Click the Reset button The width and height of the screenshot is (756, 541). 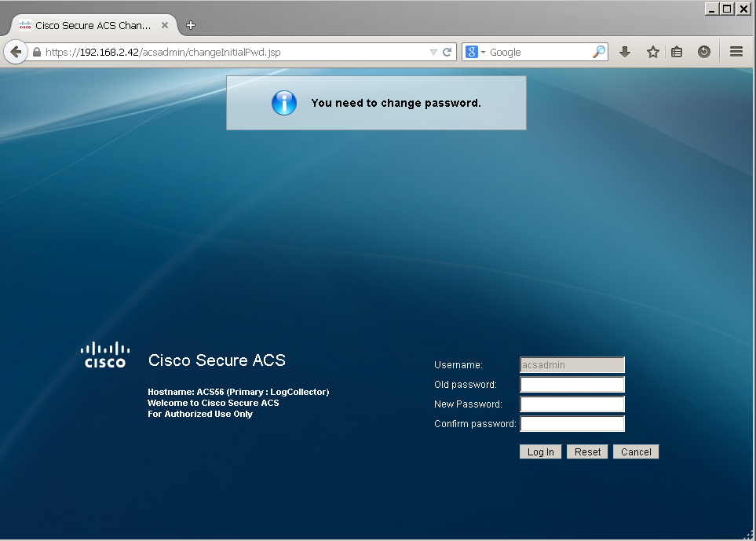click(587, 451)
